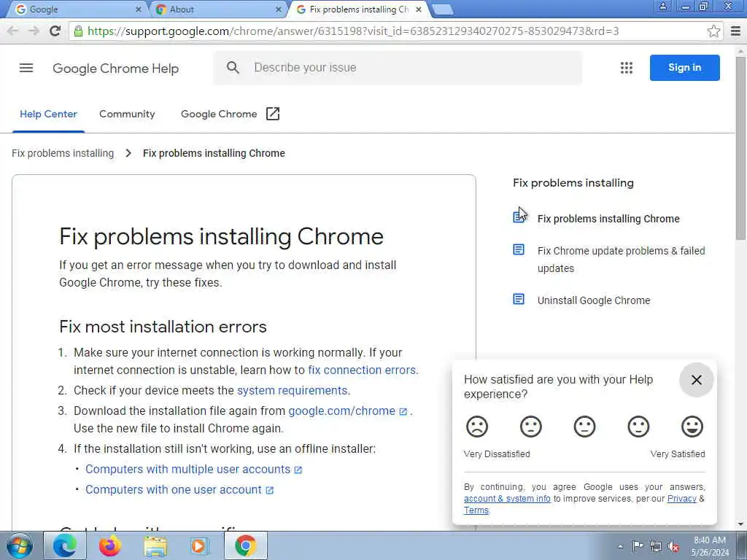
Task: Click the Sign in button
Action: click(684, 68)
